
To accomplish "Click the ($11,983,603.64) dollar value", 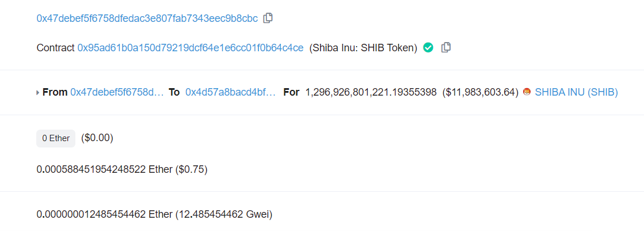I will [x=481, y=93].
